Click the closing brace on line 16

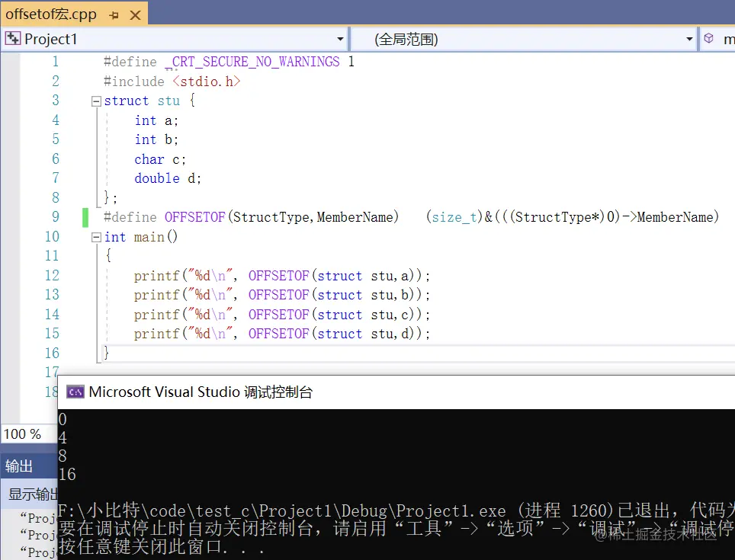pos(107,352)
